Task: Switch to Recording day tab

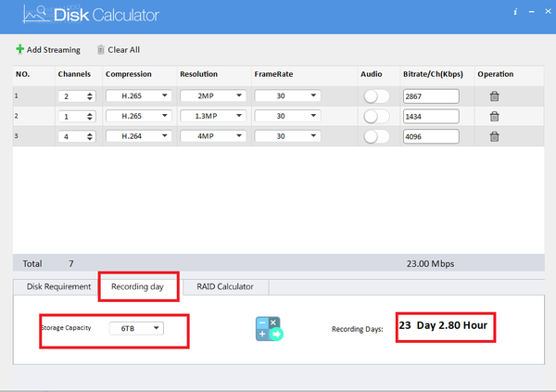Action: point(137,286)
